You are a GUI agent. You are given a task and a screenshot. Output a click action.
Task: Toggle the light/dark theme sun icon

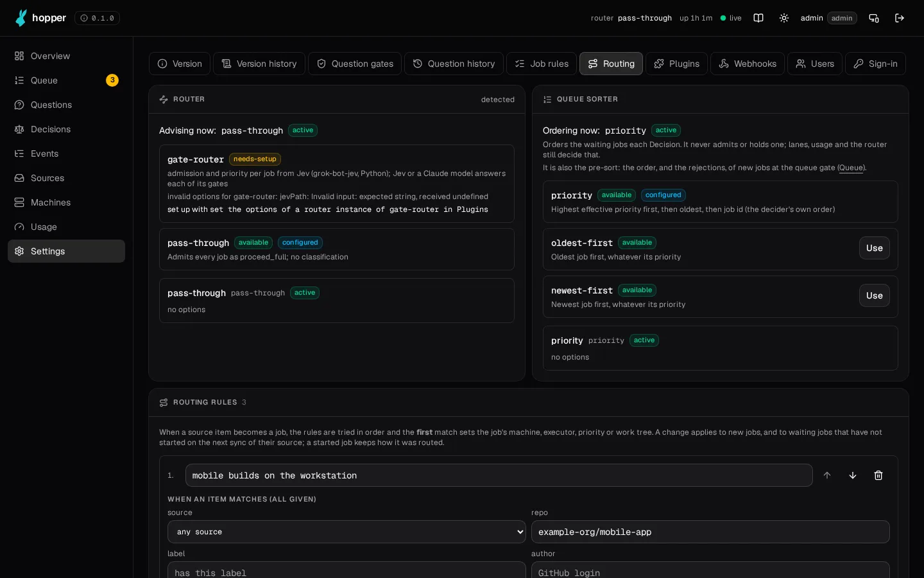coord(784,18)
